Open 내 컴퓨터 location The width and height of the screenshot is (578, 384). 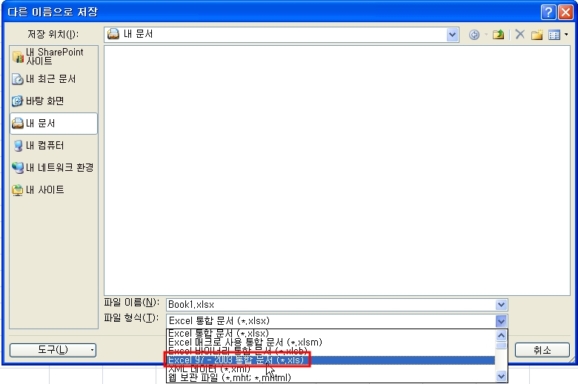coord(54,146)
